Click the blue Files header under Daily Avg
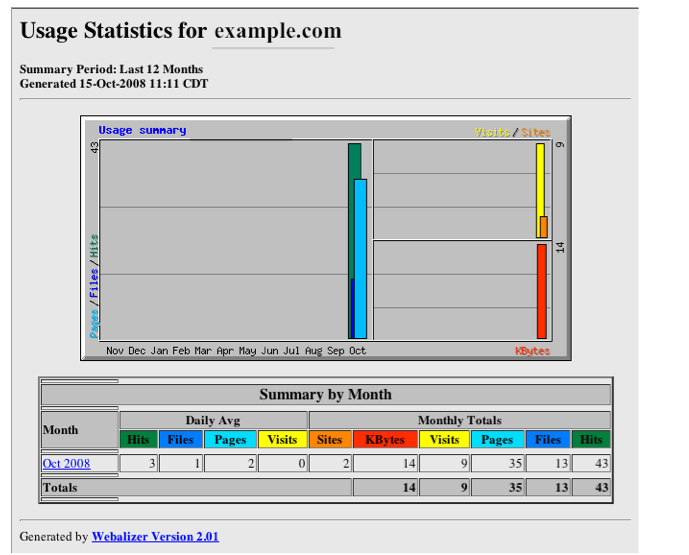The width and height of the screenshot is (689, 555). click(180, 439)
